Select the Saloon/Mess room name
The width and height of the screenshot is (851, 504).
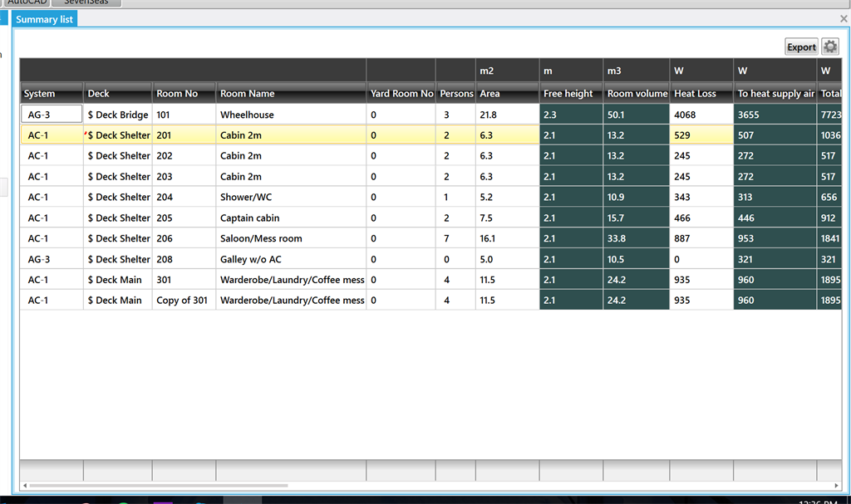pos(291,238)
